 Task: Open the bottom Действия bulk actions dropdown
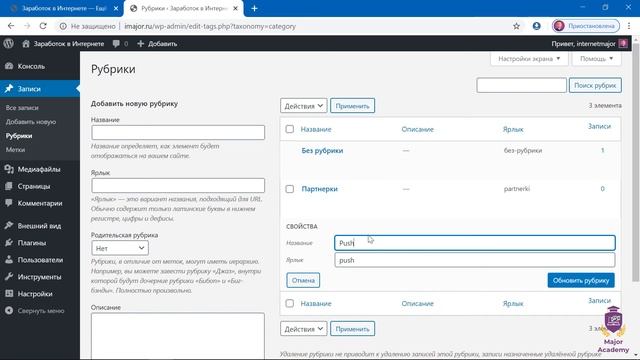(x=303, y=329)
